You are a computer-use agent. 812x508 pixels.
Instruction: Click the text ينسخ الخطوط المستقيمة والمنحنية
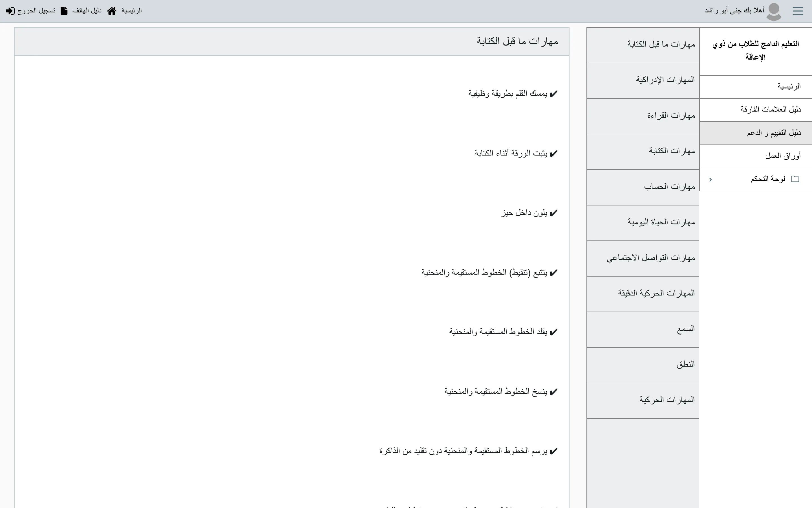click(496, 392)
